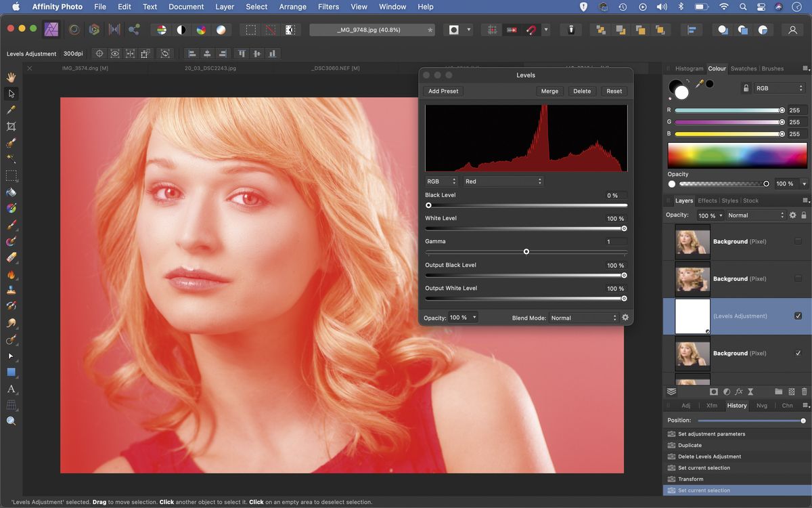Select the Zoom tool in the toolbar

click(x=11, y=421)
